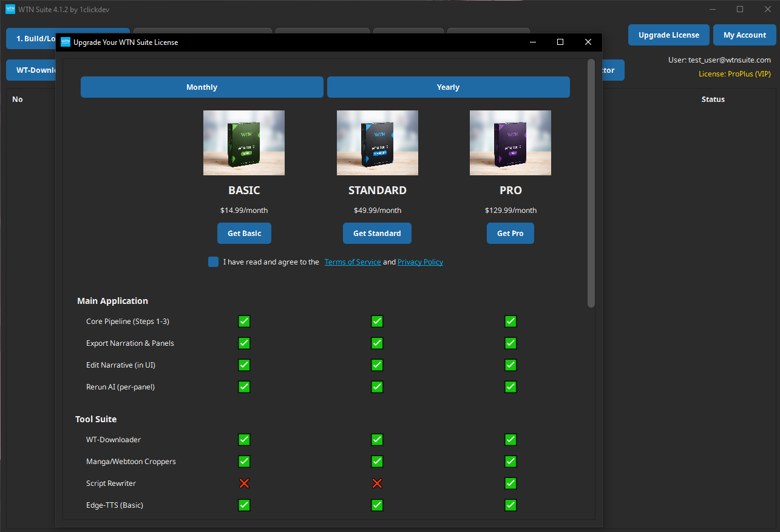Click the Edge-TTS checkmark in the Pro column
The image size is (780, 532).
[x=510, y=505]
